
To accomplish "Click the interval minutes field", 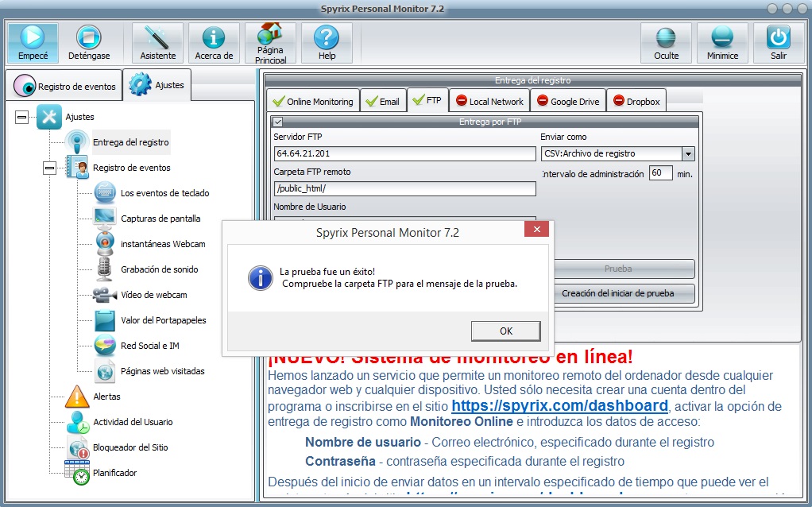I will [x=660, y=173].
